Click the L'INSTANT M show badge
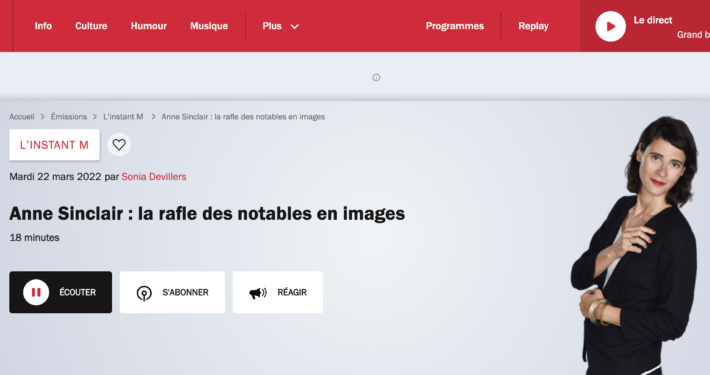Viewport: 710px width, 375px height. tap(54, 144)
